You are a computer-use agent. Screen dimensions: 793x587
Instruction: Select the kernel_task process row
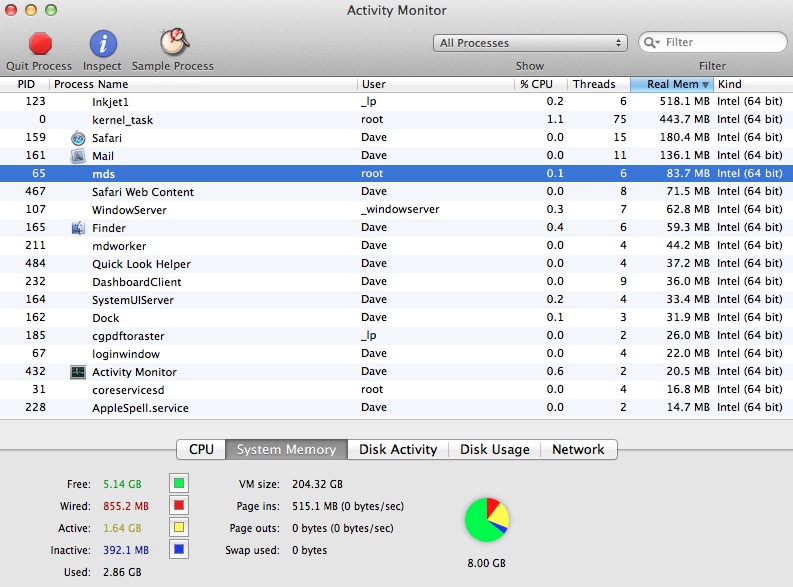pyautogui.click(x=396, y=120)
